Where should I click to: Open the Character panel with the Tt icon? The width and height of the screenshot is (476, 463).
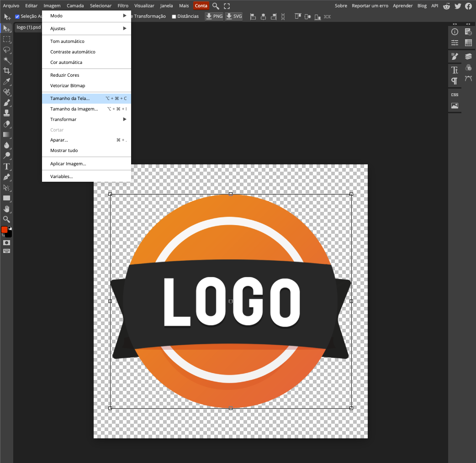[455, 69]
